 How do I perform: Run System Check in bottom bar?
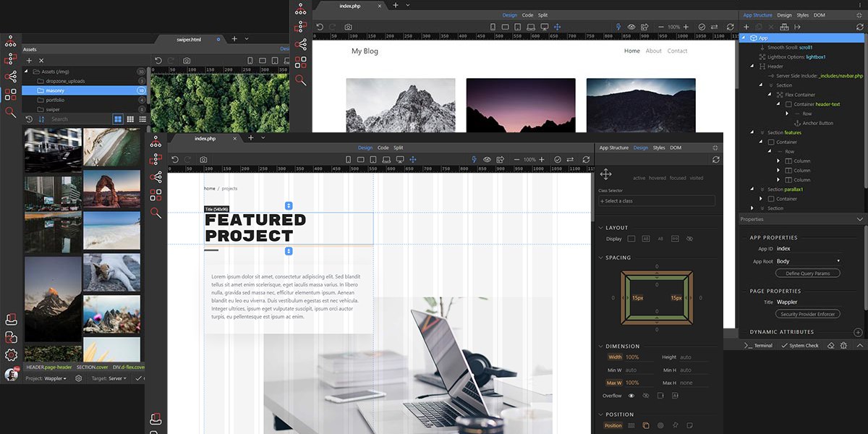click(x=800, y=346)
